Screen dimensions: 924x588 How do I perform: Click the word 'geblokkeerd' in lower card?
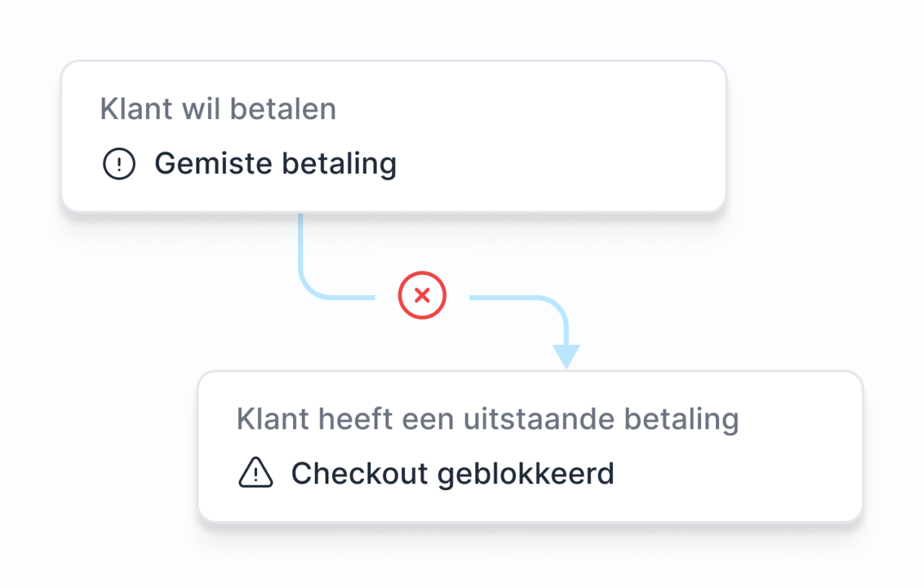[526, 474]
